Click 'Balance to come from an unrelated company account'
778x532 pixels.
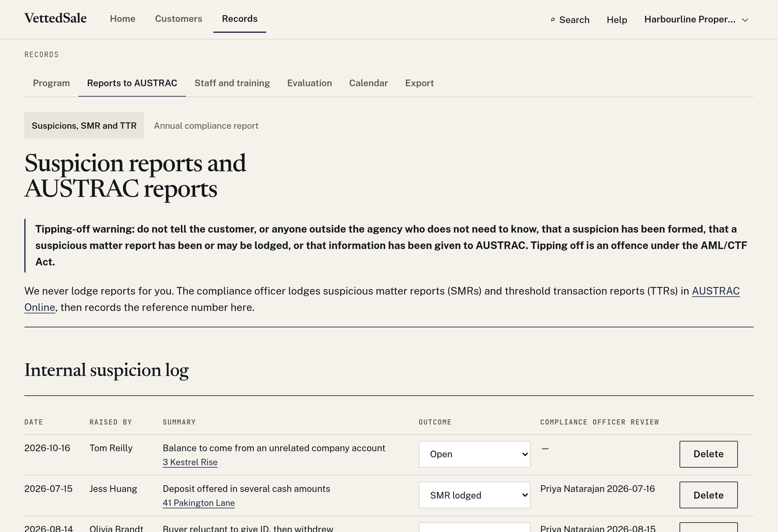coord(274,448)
